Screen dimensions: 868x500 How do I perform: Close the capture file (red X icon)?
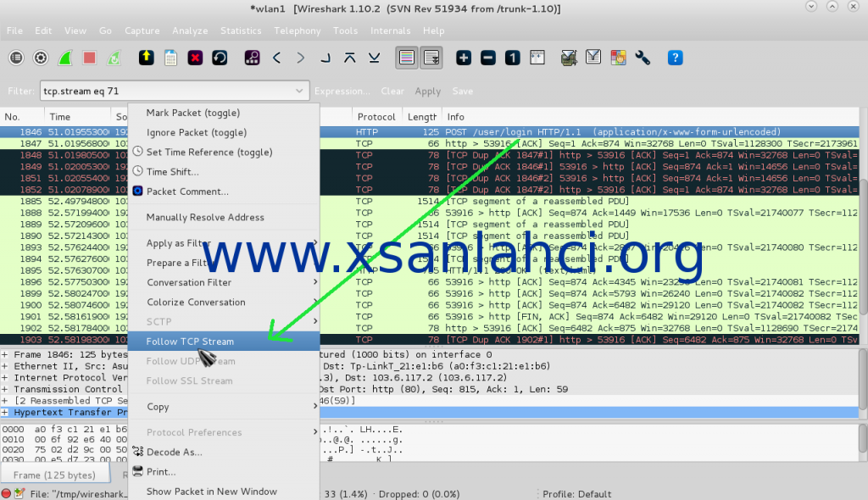(x=195, y=58)
